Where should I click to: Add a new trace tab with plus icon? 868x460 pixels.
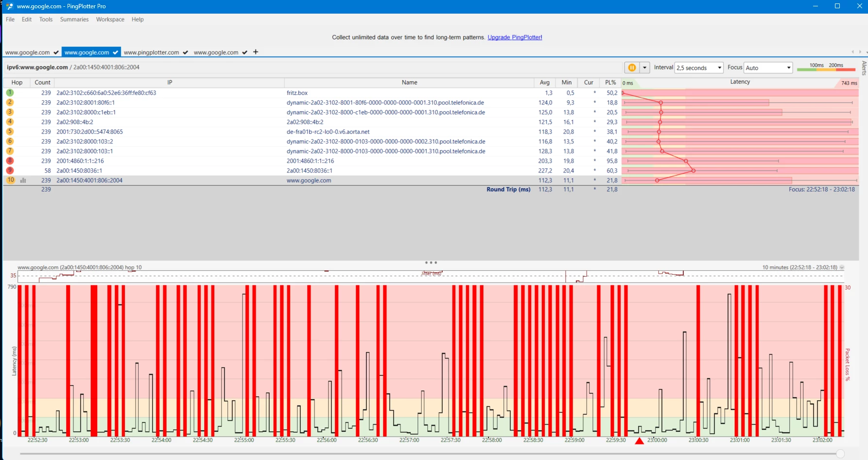[256, 52]
